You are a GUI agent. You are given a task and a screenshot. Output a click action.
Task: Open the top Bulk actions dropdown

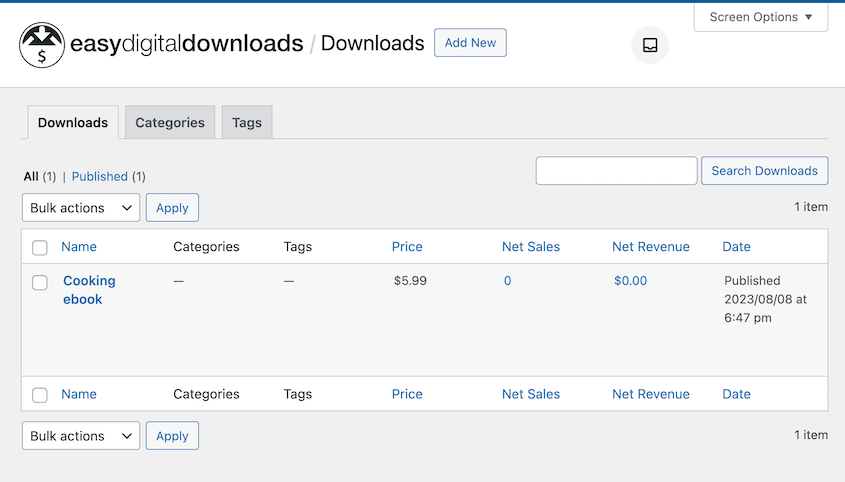81,208
